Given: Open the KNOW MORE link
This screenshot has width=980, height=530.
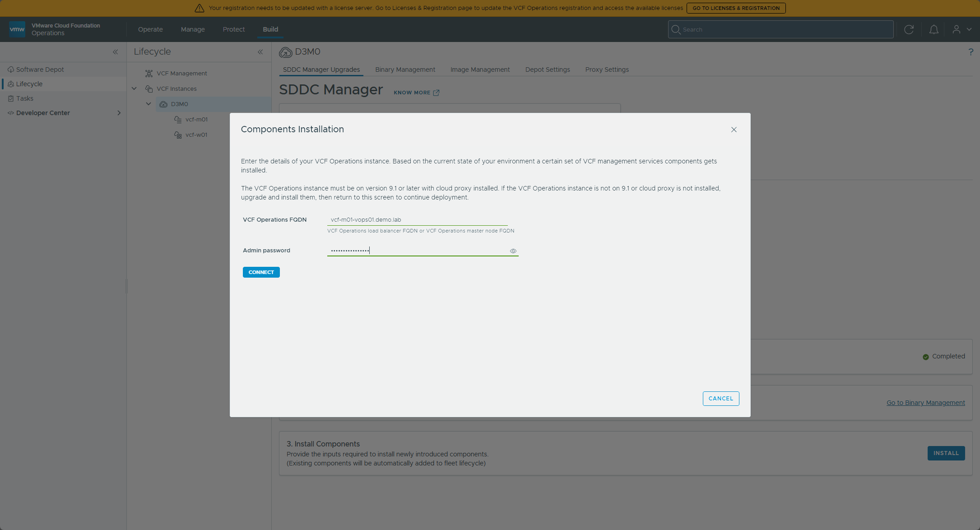Looking at the screenshot, I should [416, 93].
